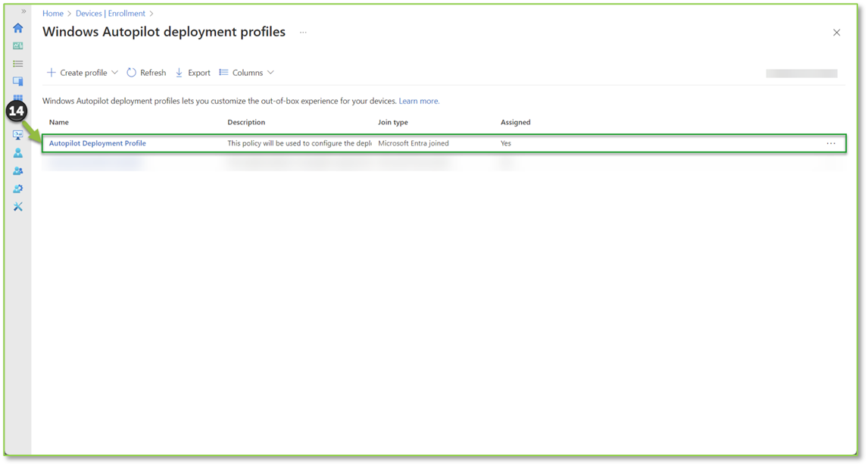Viewport: 868px width, 466px height.
Task: Select the Endpoint security sidebar icon
Action: tap(17, 133)
